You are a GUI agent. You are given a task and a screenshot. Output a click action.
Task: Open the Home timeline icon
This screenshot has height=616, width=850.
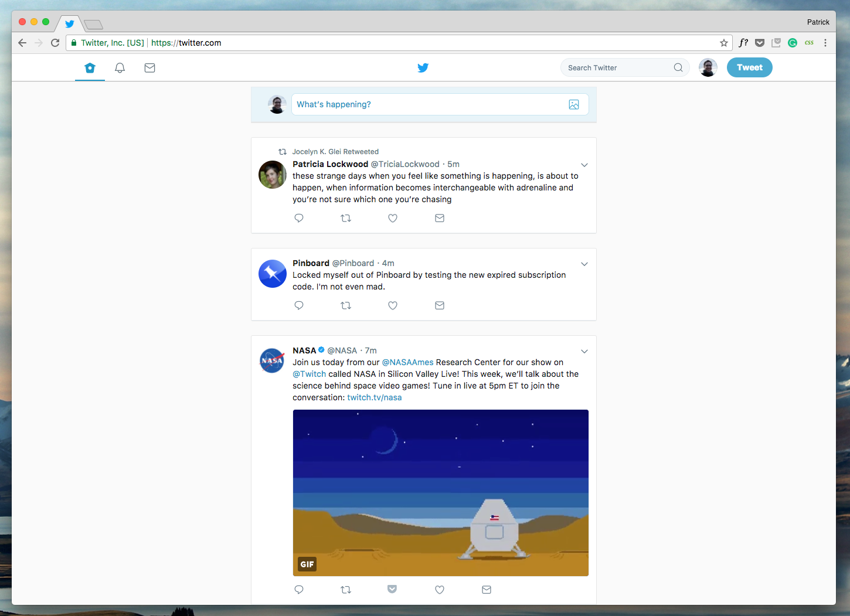[x=90, y=67]
